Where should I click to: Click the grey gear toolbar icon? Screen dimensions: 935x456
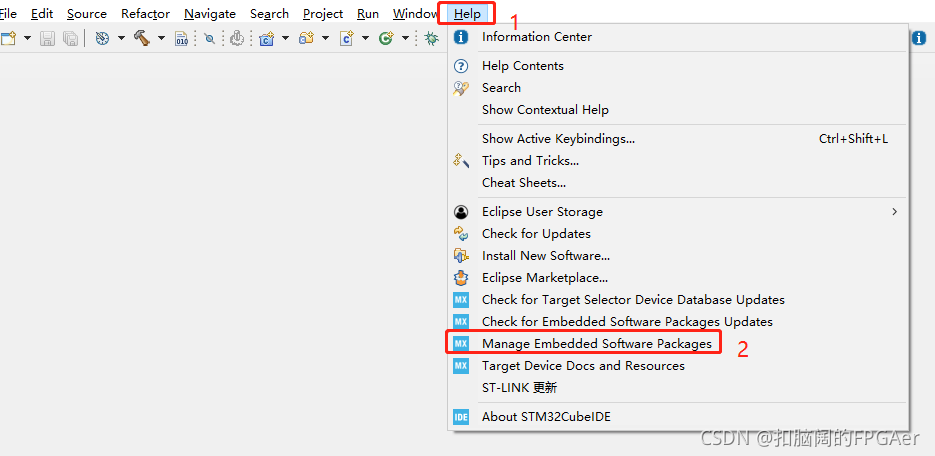(x=237, y=39)
